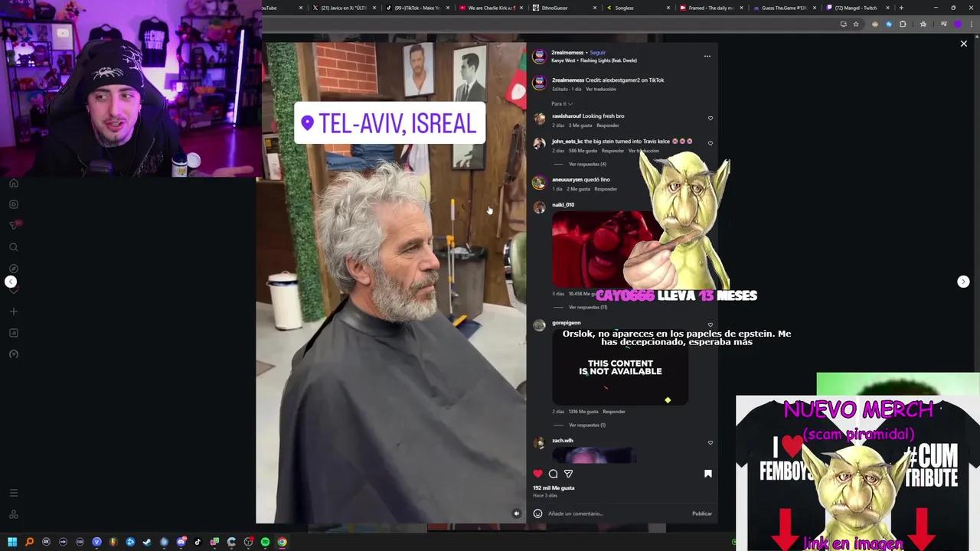Click the 'Añade un comentario...' field
Screen dimensions: 980x551
pyautogui.click(x=616, y=514)
